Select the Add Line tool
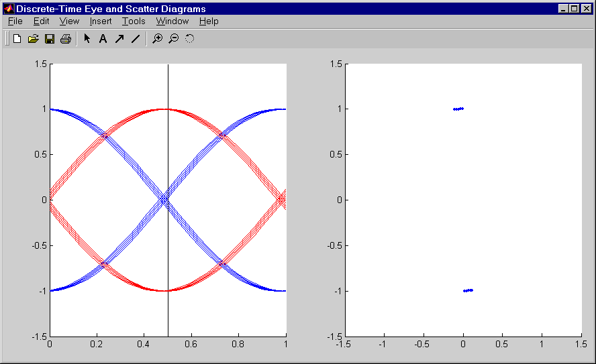This screenshot has height=364, width=596. coord(135,39)
